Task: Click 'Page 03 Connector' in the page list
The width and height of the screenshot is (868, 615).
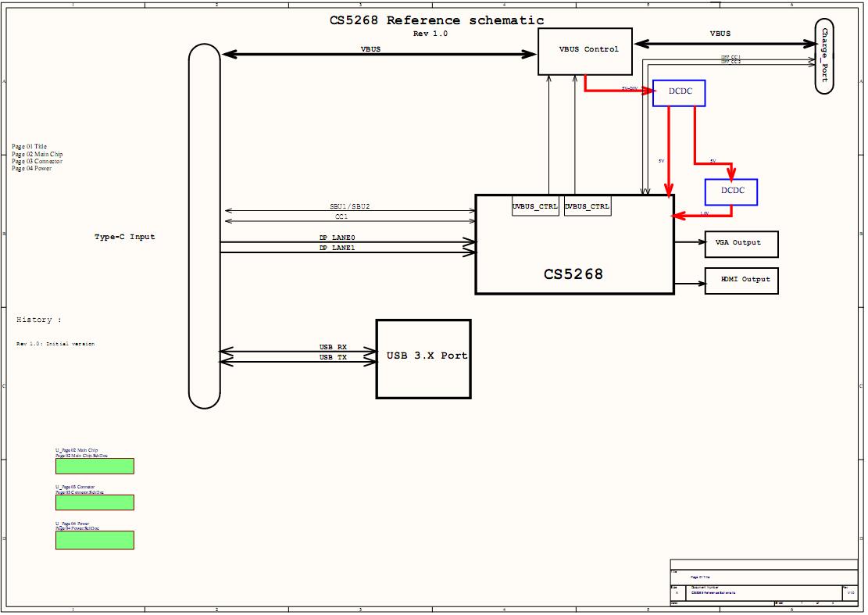Action: coord(37,161)
